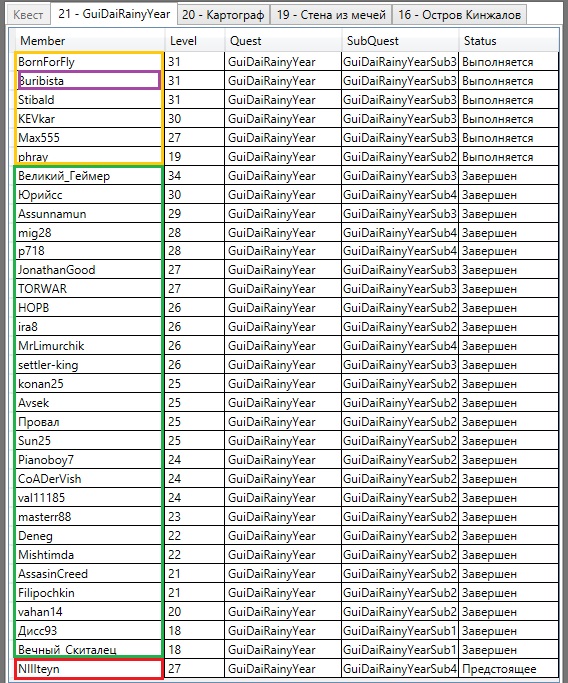Open the 19 - Стена из мечей tab
The height and width of the screenshot is (683, 568).
(331, 15)
